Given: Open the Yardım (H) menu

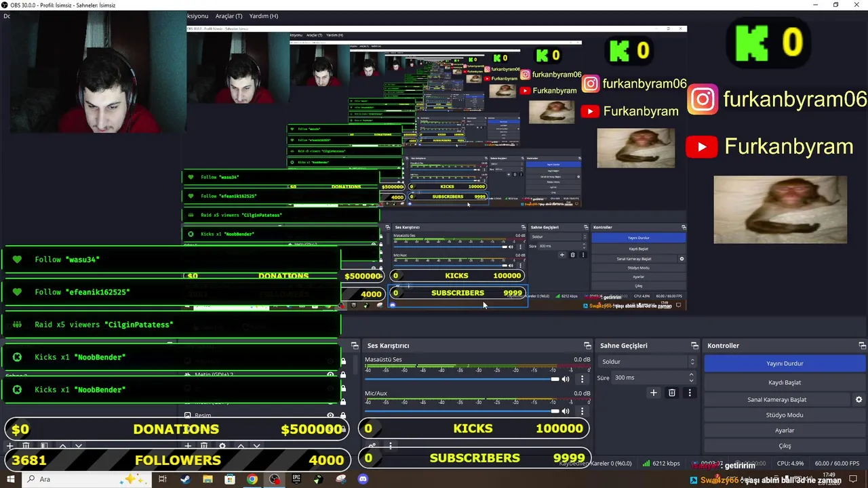Looking at the screenshot, I should (264, 16).
